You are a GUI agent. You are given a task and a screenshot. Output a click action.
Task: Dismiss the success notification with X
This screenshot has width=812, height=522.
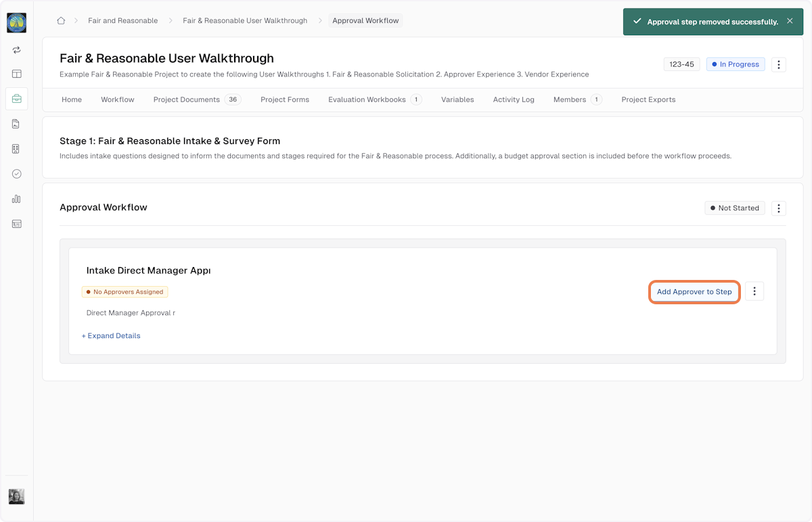coord(790,21)
